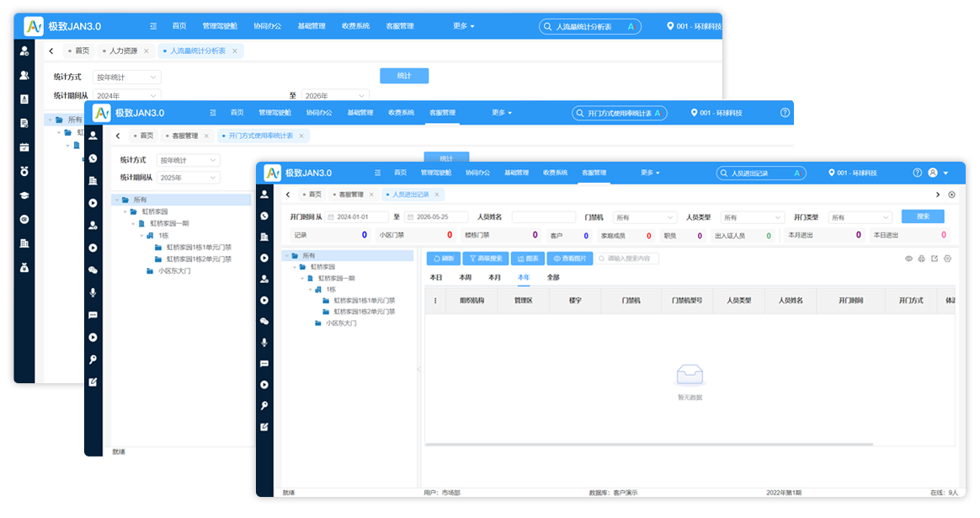Toggle the menu collapse icon beside 极致JAN3.0
The image size is (980, 518).
pos(377,173)
